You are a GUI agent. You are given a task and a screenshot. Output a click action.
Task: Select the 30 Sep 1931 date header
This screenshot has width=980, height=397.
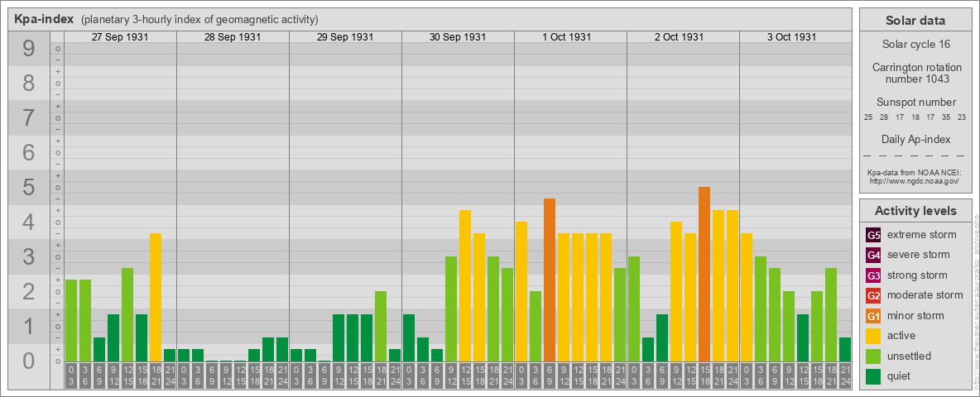pyautogui.click(x=458, y=37)
